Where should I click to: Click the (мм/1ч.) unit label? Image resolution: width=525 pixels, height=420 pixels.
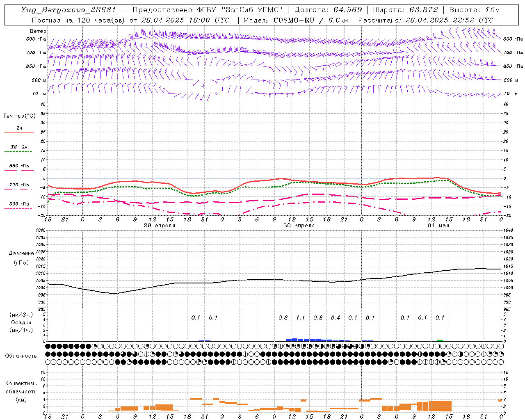coord(21,330)
